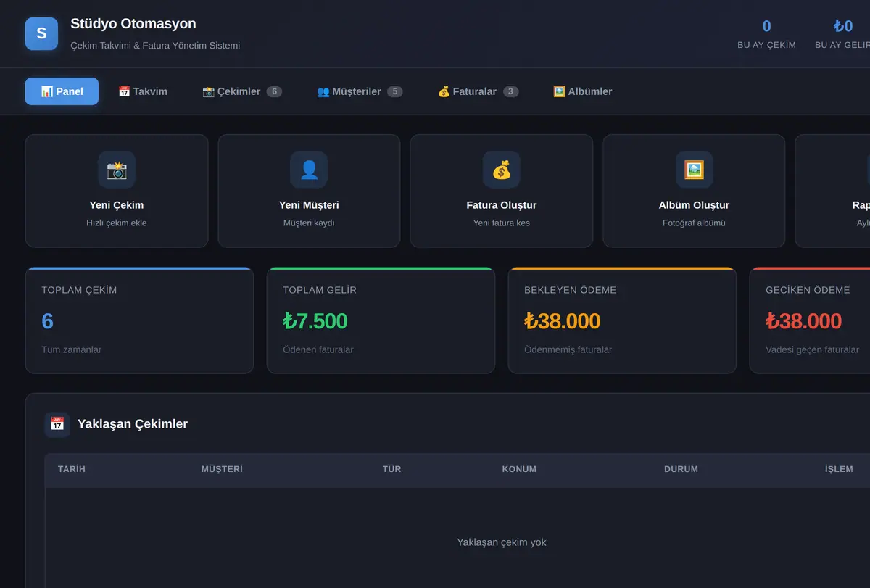Click the 'Ödenmemiş faturalar' caption

568,349
